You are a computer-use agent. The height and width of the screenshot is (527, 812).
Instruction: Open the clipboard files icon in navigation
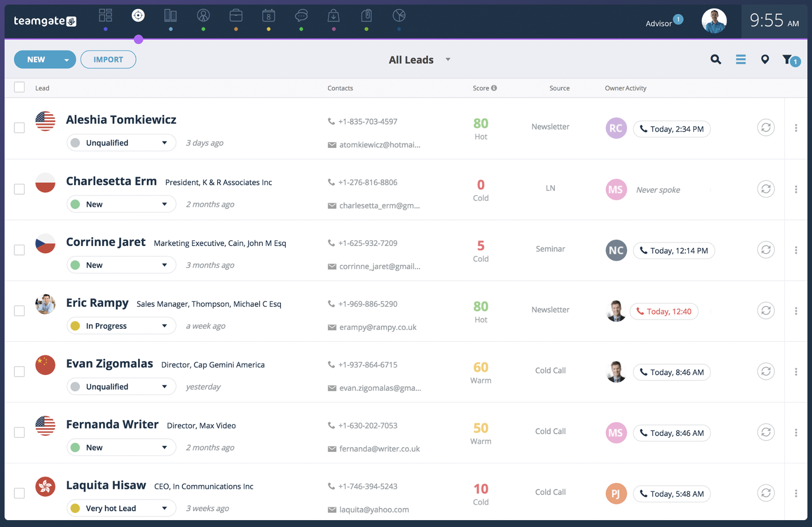pos(366,16)
